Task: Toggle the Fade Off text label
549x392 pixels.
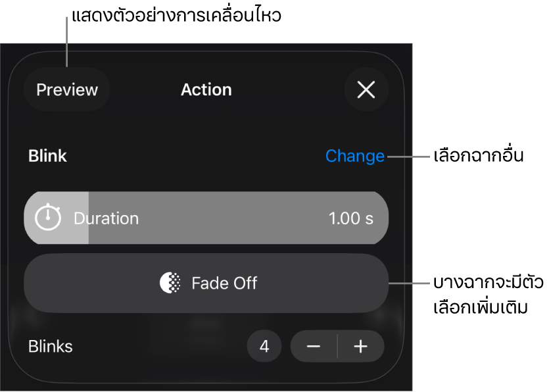Action: [224, 283]
